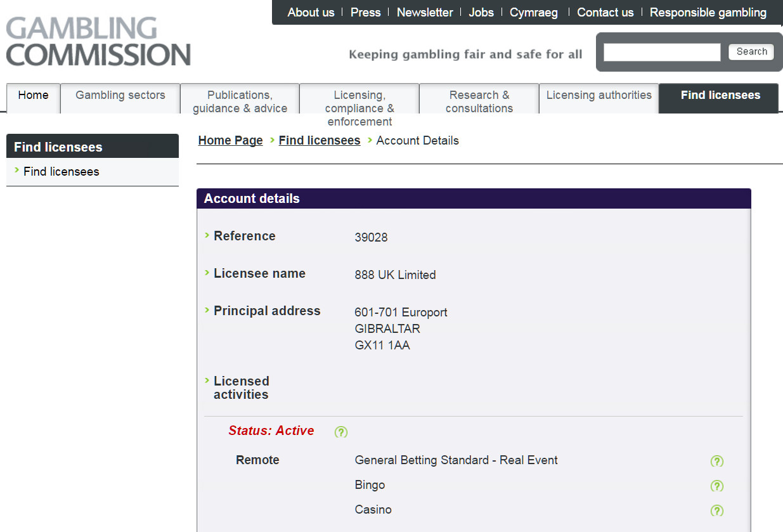Click the arrow beside Principal address
The height and width of the screenshot is (532, 783).
(x=207, y=311)
